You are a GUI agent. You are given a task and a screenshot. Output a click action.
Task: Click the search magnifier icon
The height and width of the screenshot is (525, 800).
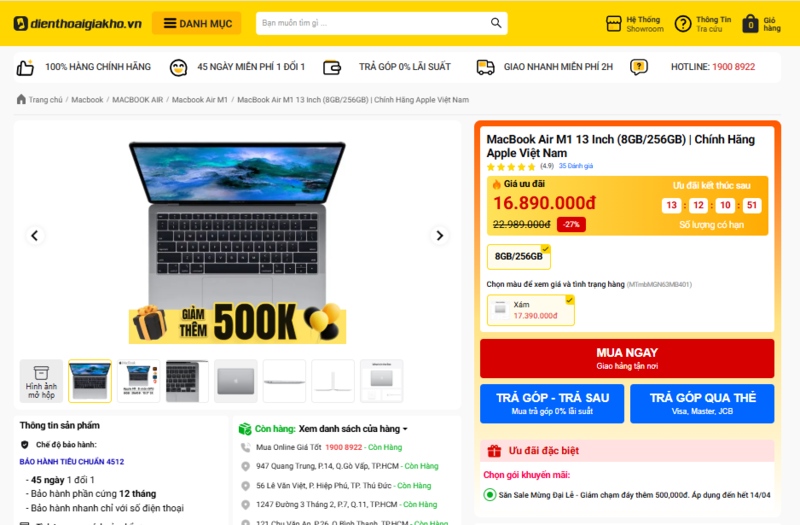click(496, 23)
